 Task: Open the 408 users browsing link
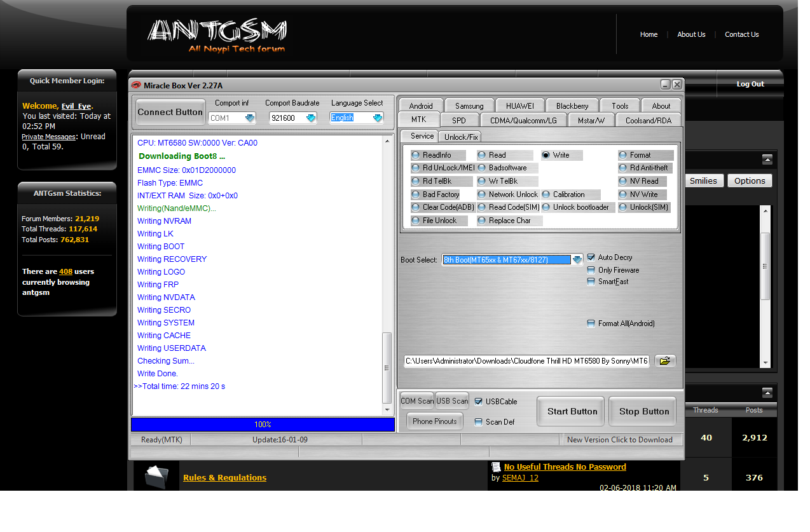65,271
